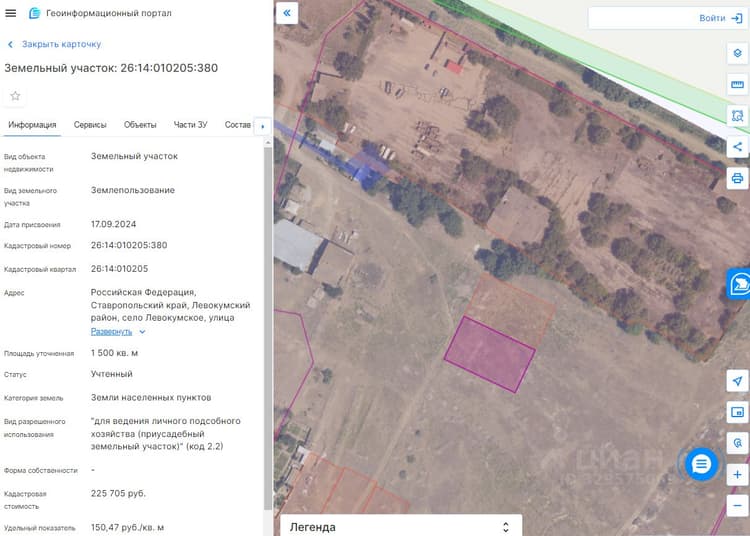Switch to the Сервисы tab
The image size is (750, 536).
(90, 125)
